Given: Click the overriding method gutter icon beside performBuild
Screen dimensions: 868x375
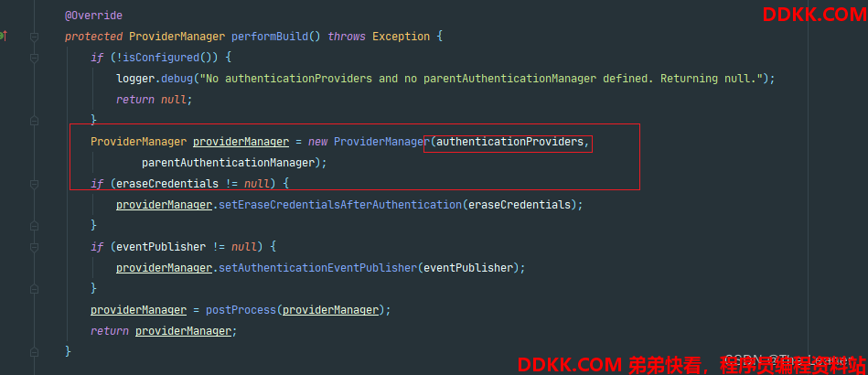Looking at the screenshot, I should [3, 36].
